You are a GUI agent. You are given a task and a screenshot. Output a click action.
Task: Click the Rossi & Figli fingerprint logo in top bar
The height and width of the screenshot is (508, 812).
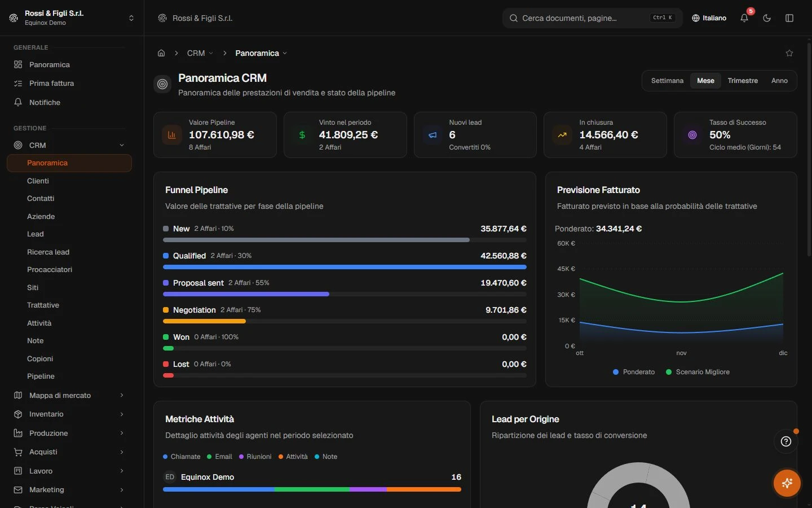coord(162,18)
